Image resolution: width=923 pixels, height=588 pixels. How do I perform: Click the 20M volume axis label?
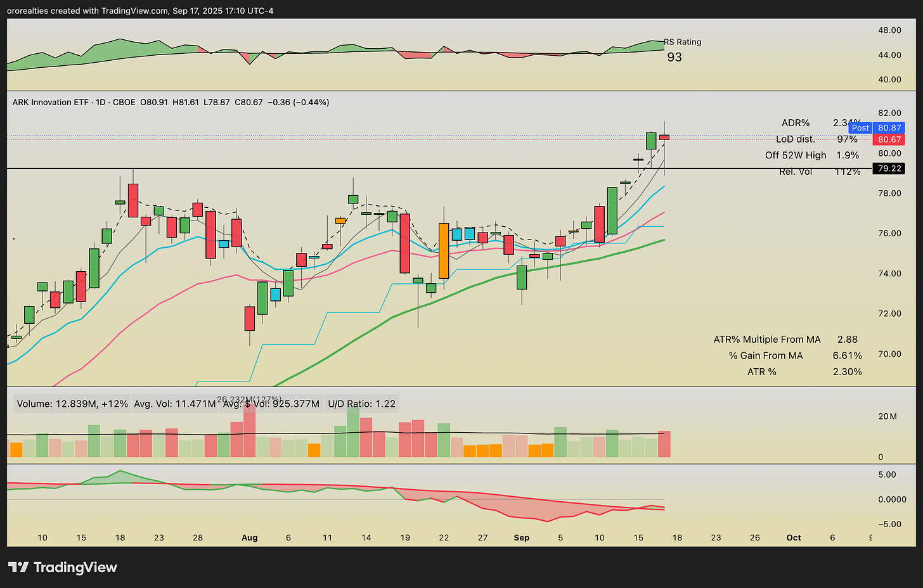pos(887,416)
